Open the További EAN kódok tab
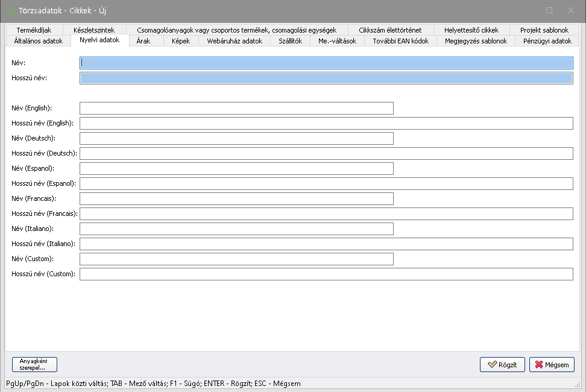The height and width of the screenshot is (392, 586). point(400,41)
